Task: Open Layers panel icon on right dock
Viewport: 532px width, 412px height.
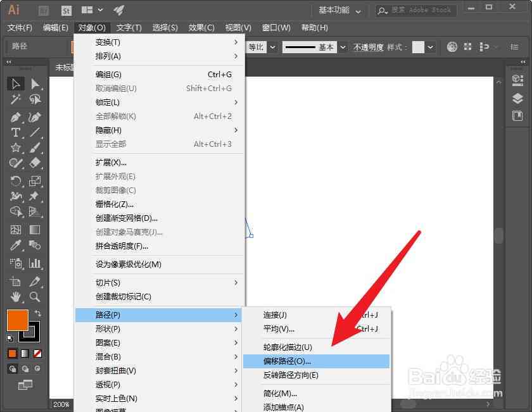Action: click(x=517, y=98)
